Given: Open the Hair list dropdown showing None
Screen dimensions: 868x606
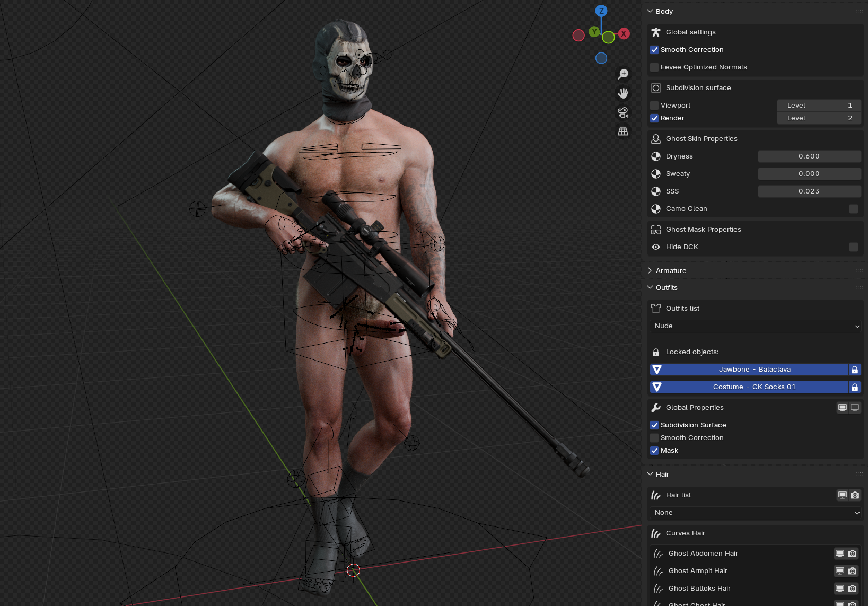Looking at the screenshot, I should [x=755, y=513].
